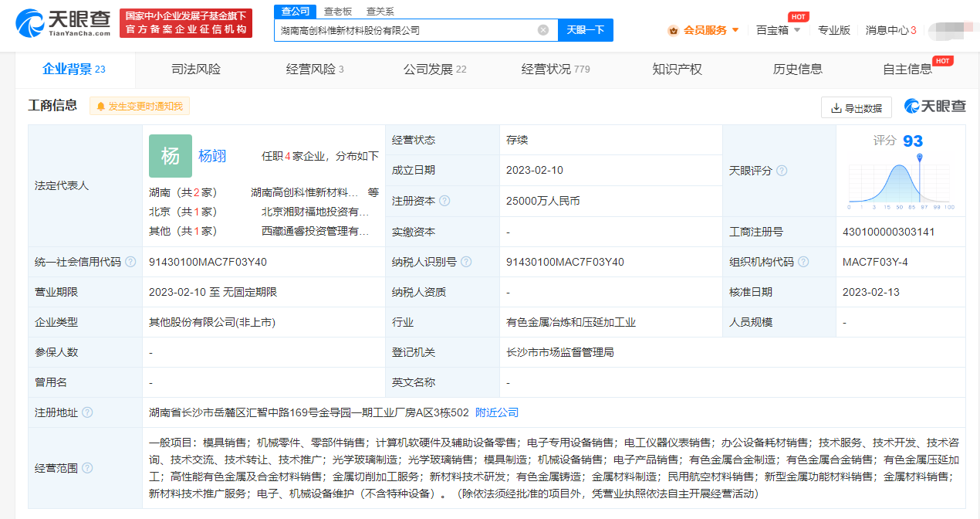Open the 知识产权 tab
Screen dimensions: 980x519
point(677,70)
